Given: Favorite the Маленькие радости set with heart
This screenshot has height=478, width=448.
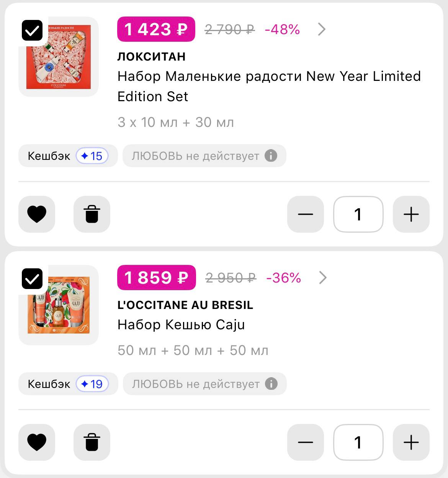Looking at the screenshot, I should (37, 214).
